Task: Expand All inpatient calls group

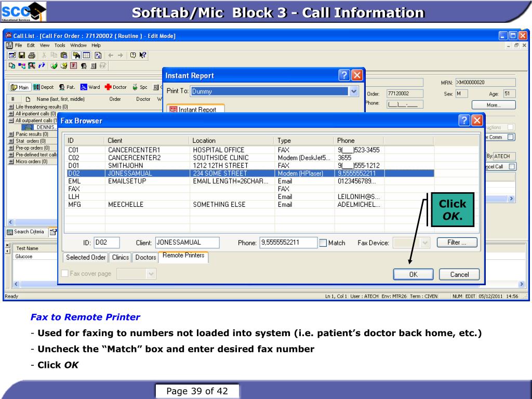Action: point(11,114)
